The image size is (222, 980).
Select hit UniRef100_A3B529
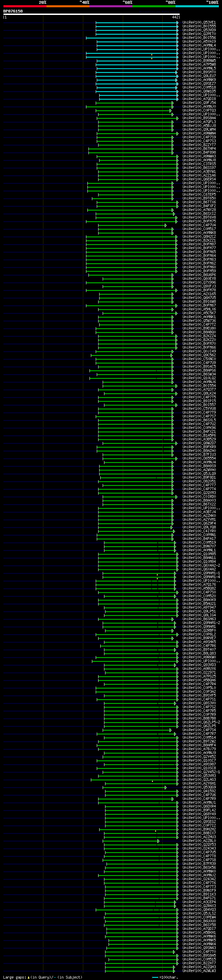pyautogui.click(x=199, y=439)
